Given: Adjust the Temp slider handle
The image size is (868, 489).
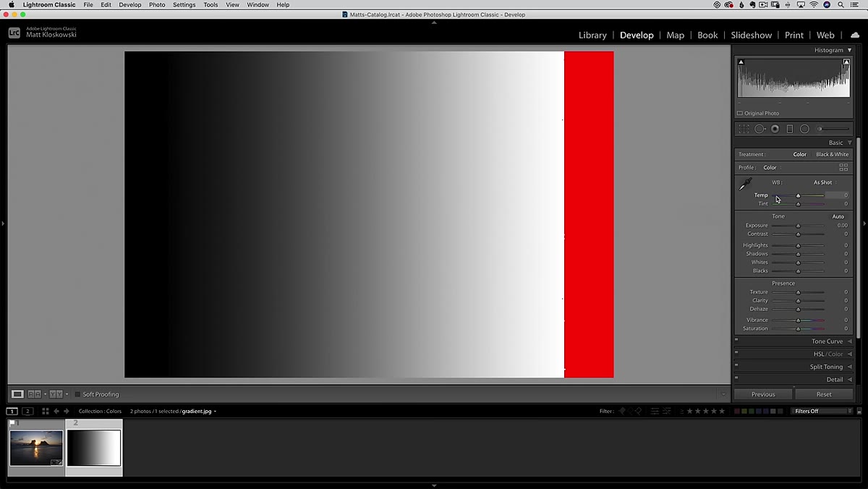Looking at the screenshot, I should (799, 195).
